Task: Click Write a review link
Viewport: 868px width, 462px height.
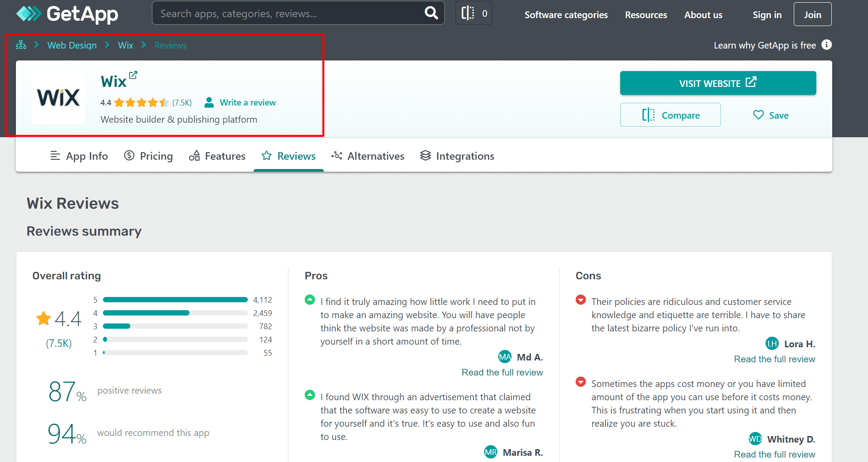Action: 247,102
